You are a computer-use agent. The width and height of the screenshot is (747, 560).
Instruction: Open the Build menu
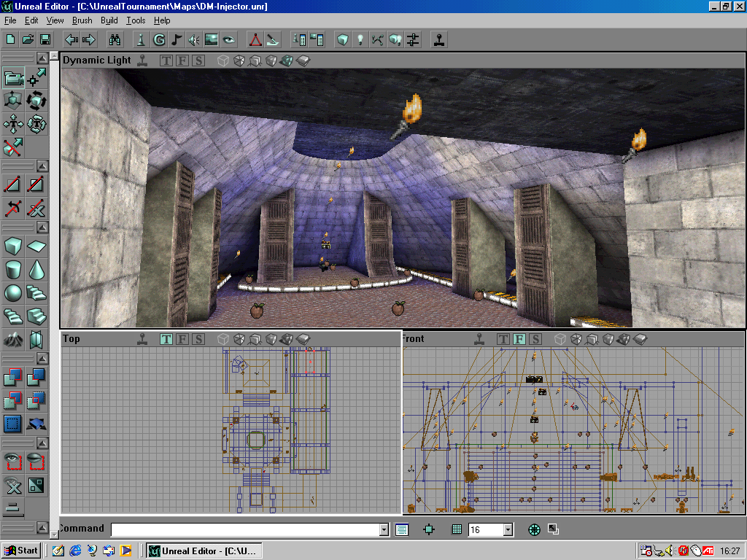click(x=109, y=20)
